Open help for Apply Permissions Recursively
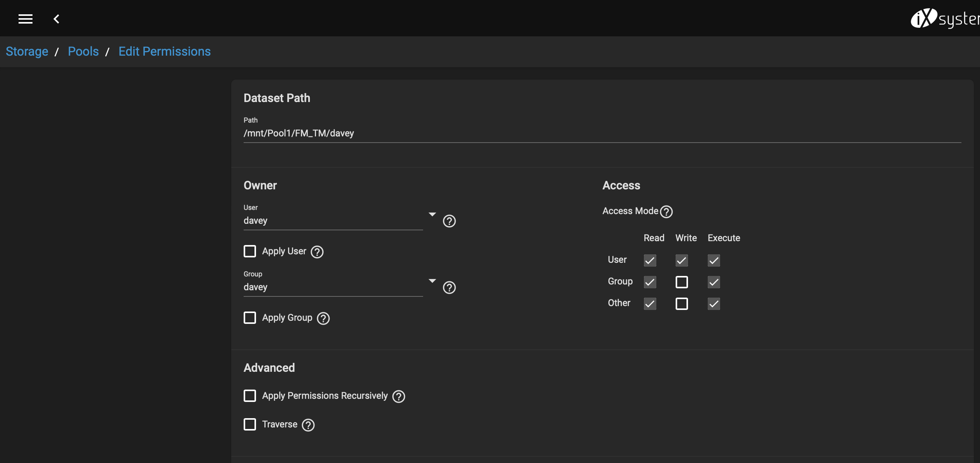 pyautogui.click(x=399, y=397)
